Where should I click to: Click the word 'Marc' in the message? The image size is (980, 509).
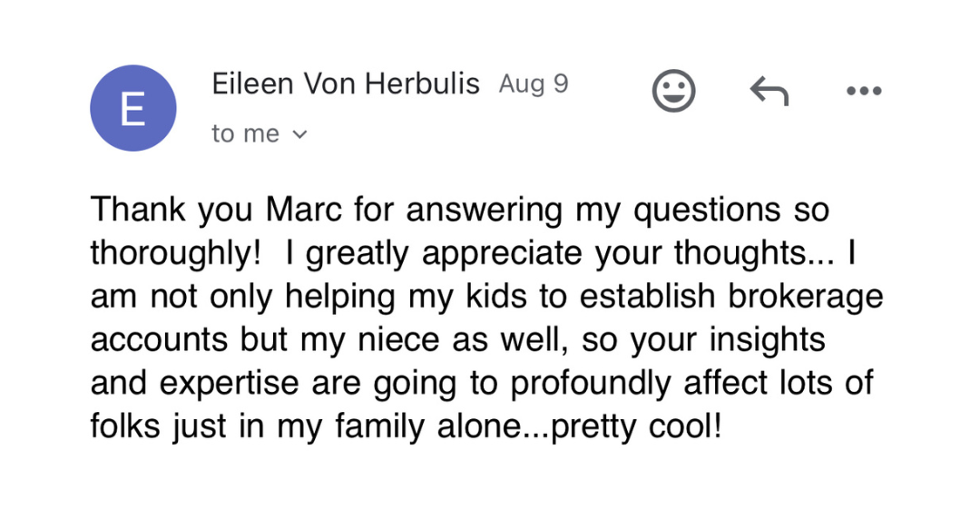click(x=304, y=209)
